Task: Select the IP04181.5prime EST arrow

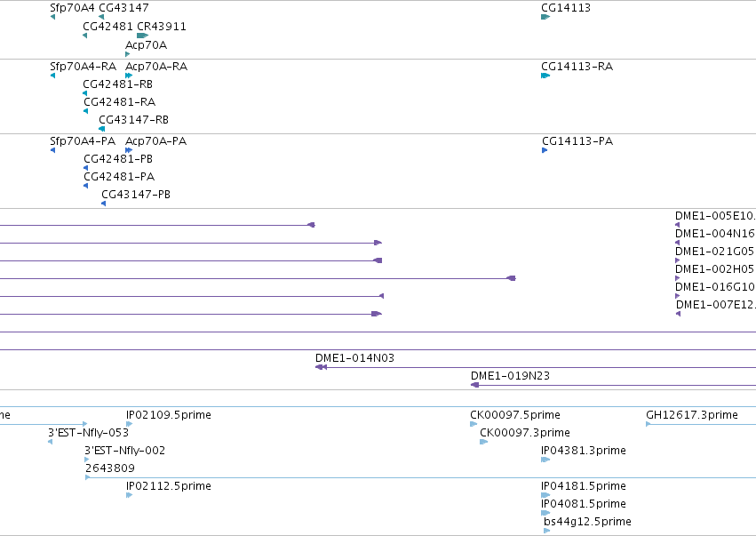Action: [x=545, y=495]
